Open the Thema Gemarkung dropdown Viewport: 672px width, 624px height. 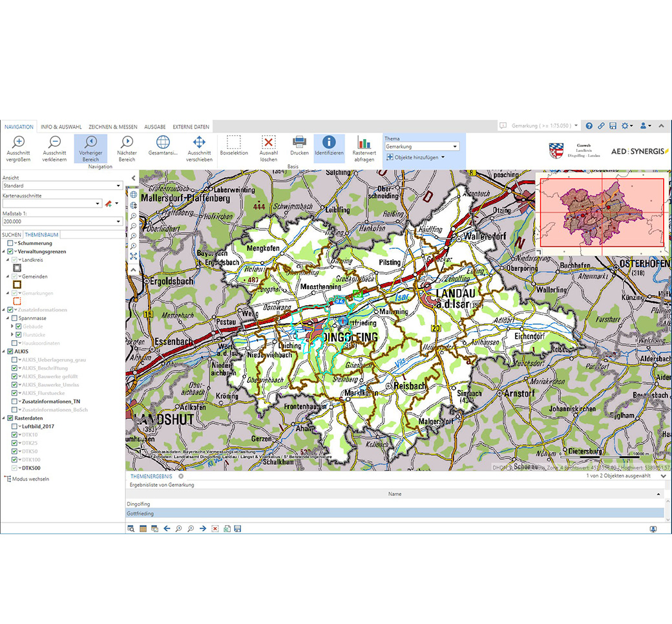tap(422, 147)
